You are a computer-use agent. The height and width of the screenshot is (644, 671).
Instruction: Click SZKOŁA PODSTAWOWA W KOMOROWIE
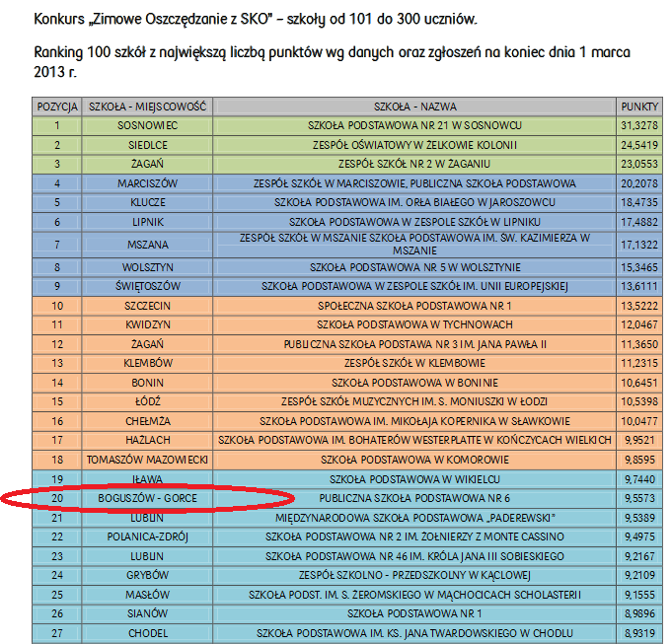414,461
